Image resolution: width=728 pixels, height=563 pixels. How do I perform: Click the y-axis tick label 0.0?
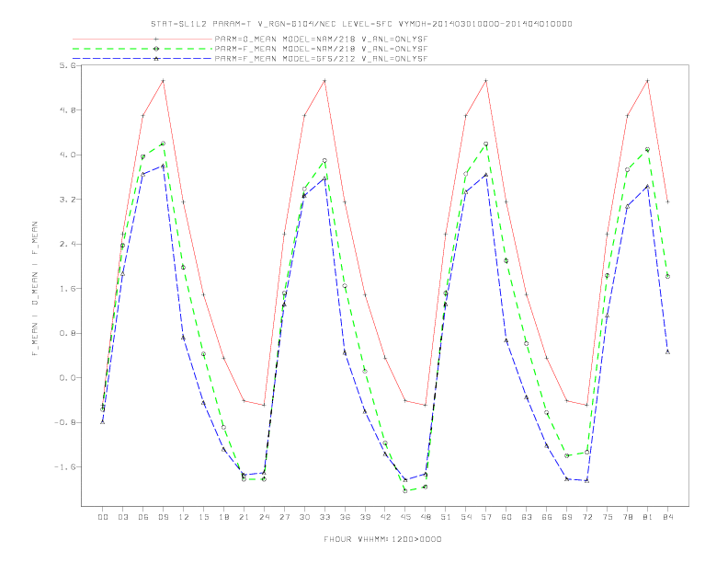click(67, 378)
